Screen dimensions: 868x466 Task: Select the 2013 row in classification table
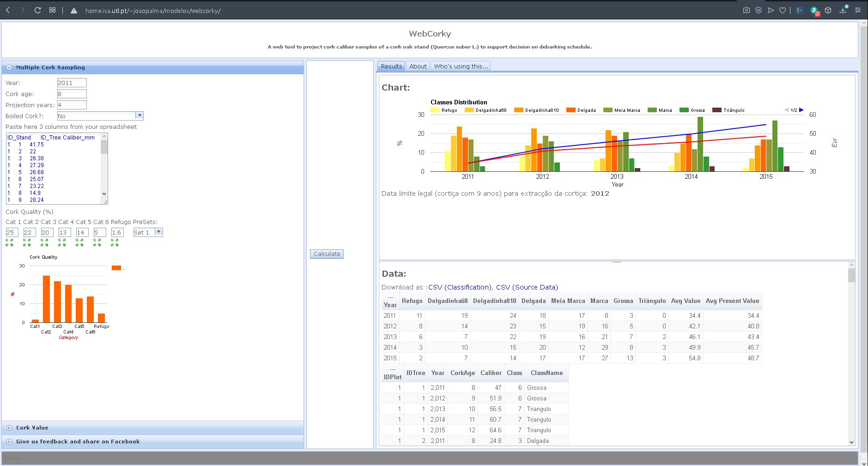571,337
